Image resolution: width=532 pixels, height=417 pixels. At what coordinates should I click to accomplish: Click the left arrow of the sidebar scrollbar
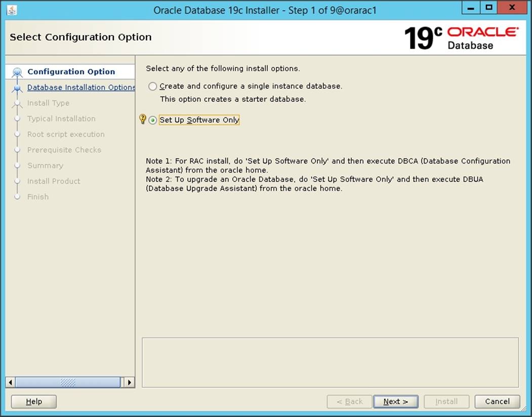[x=10, y=383]
